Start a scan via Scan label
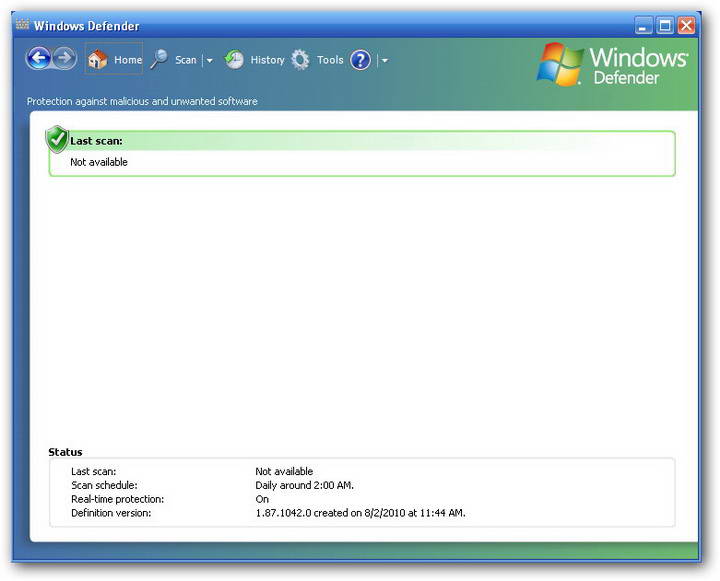Screen dimensions: 720x581 [186, 60]
